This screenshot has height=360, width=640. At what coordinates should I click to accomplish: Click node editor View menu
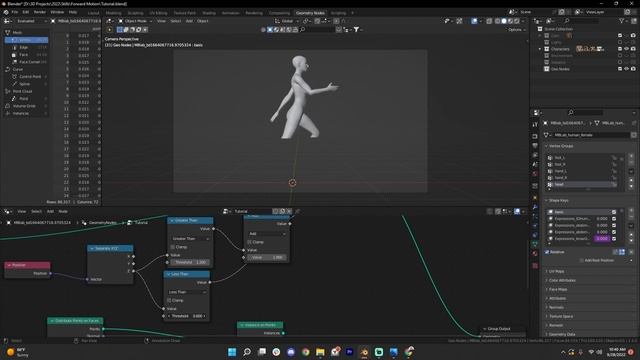(x=22, y=211)
